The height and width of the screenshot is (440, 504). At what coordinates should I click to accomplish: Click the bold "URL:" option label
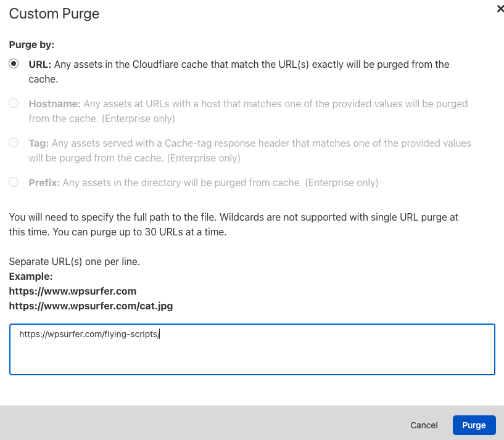click(39, 64)
